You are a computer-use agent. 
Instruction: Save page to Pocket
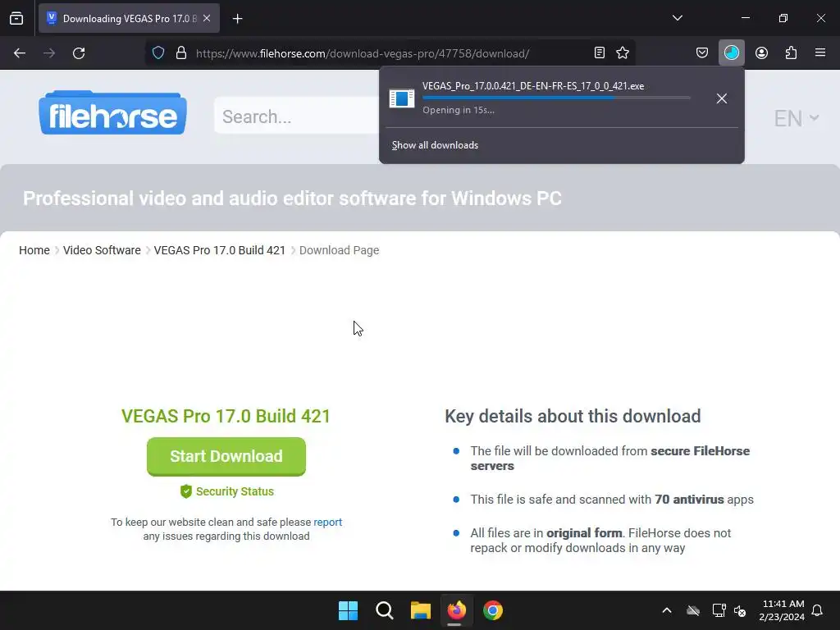pyautogui.click(x=702, y=52)
